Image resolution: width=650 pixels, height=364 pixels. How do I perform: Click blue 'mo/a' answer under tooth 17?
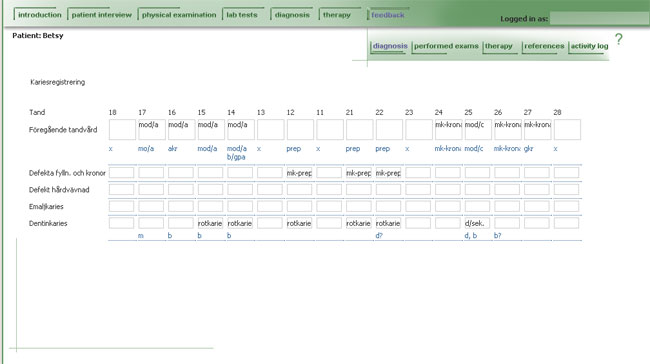(x=146, y=148)
